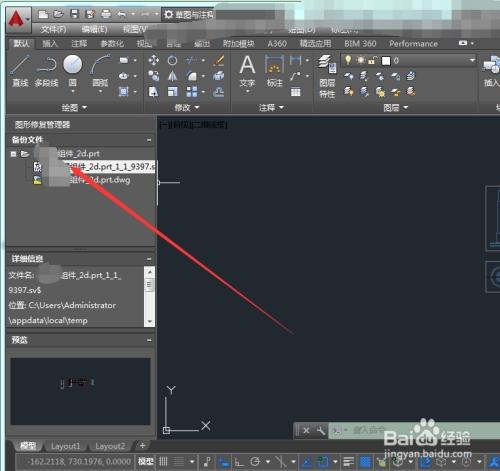This screenshot has width=500, height=471.
Task: Switch to the 参数化 ribbon tab
Action: (x=112, y=44)
